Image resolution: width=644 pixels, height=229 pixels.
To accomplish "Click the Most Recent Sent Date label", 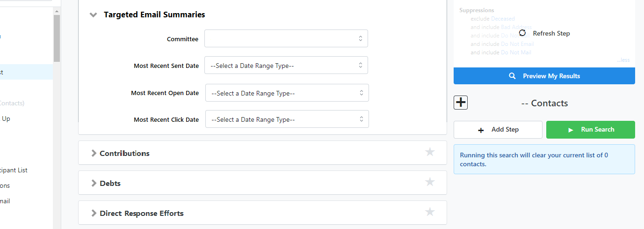I will pos(166,66).
